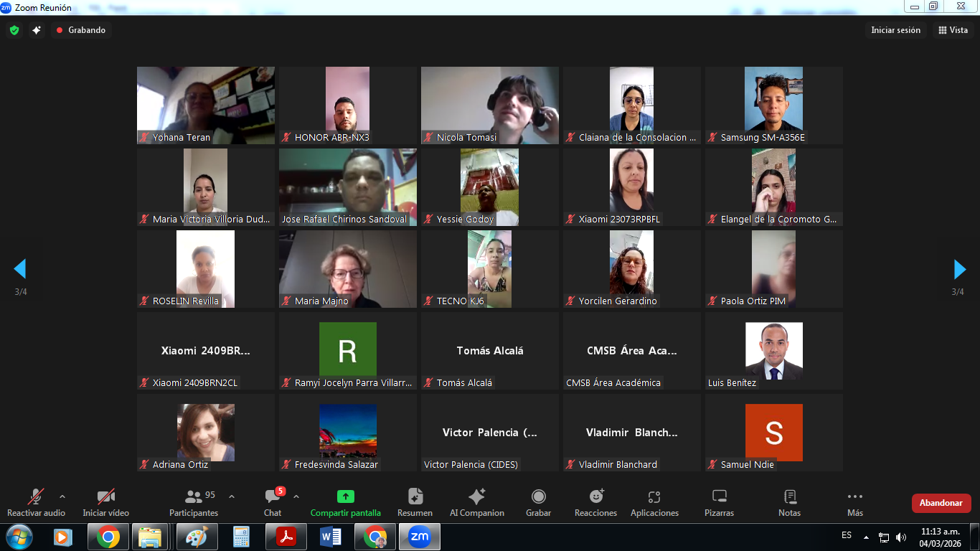The width and height of the screenshot is (980, 551).
Task: Open Microsoft Word from the taskbar
Action: coord(331,537)
